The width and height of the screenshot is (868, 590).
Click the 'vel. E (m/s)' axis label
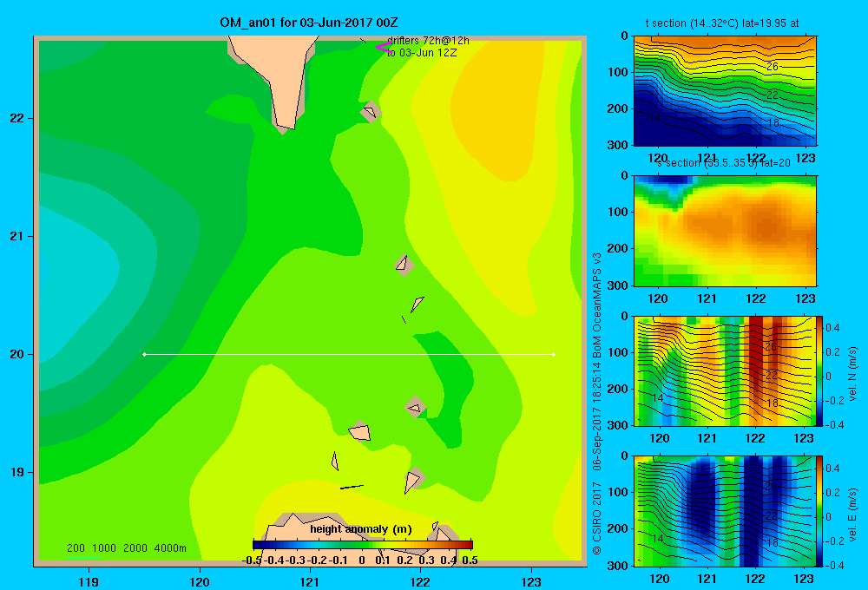[x=853, y=514]
